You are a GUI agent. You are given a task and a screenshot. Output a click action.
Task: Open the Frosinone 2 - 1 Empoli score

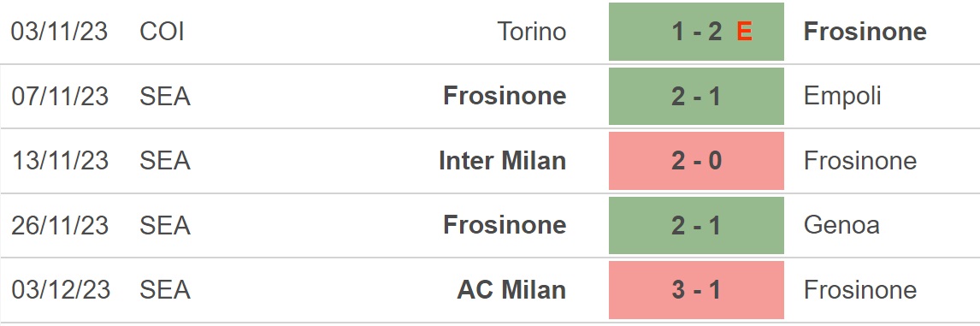click(x=696, y=97)
